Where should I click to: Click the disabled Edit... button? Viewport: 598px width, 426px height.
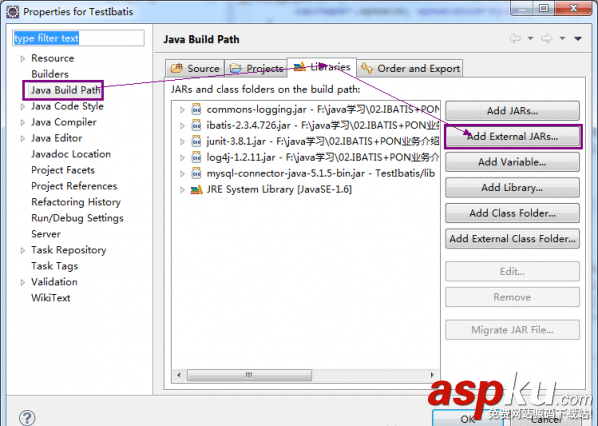coord(512,272)
